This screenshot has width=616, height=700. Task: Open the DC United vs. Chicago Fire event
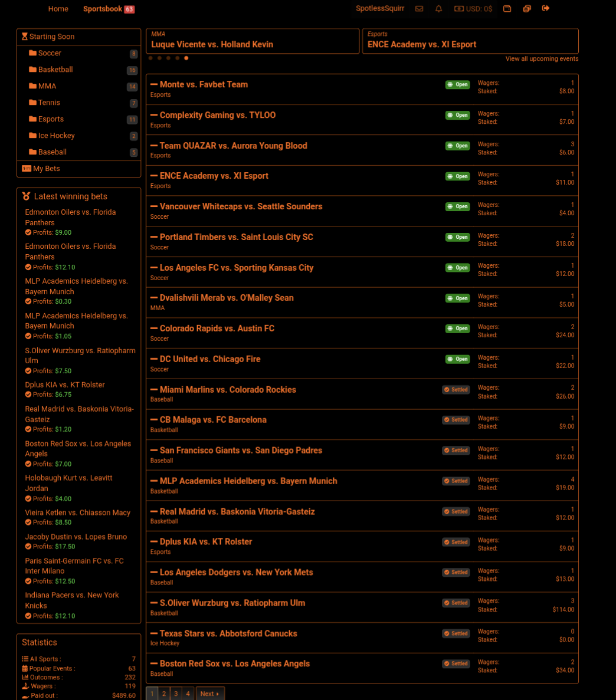click(210, 359)
